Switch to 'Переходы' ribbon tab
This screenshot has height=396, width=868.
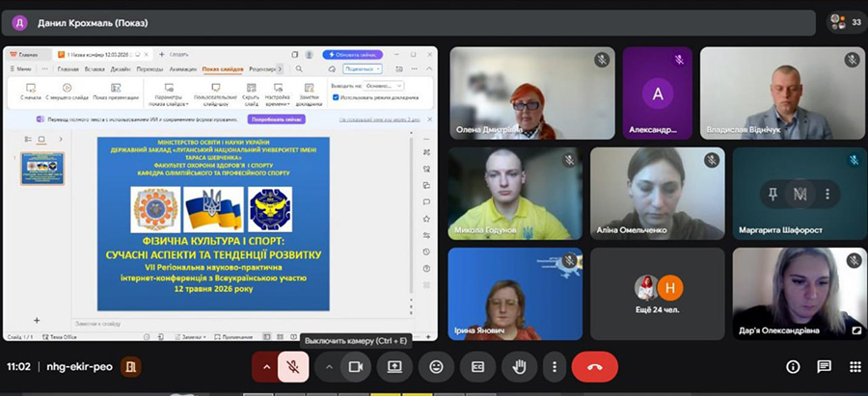(149, 69)
